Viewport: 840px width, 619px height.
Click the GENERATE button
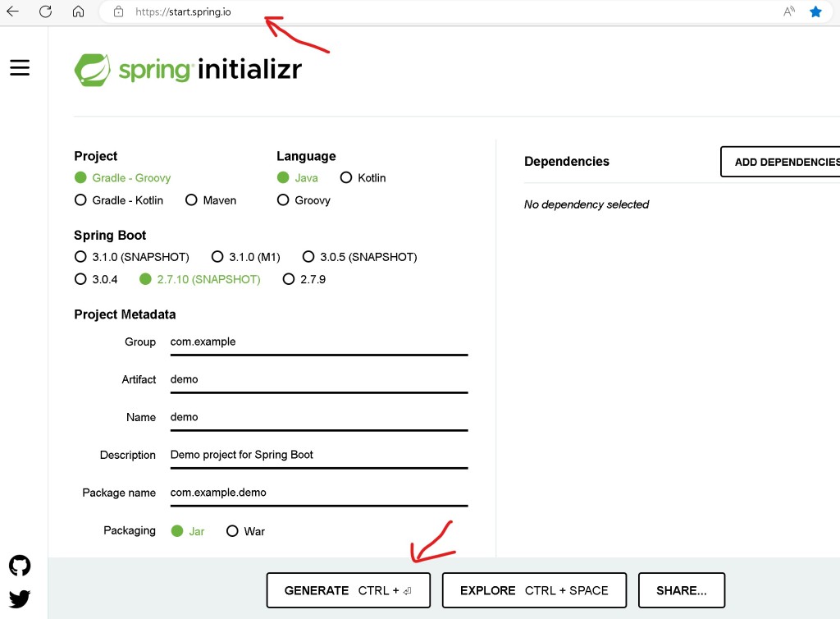[x=348, y=590]
